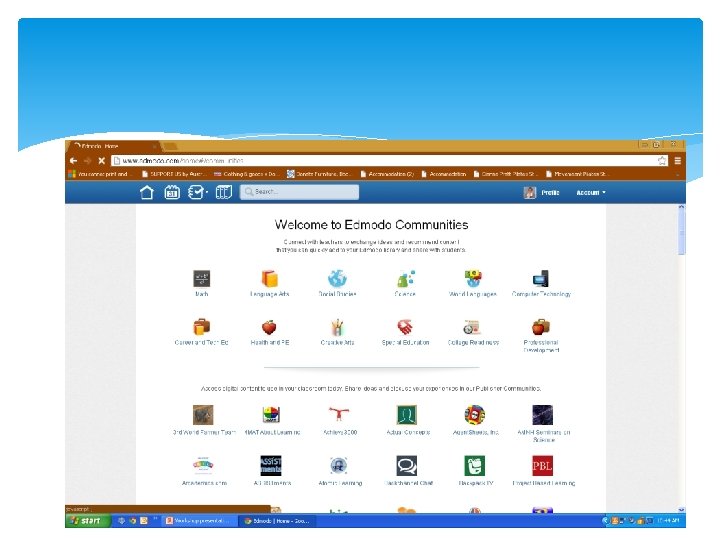Open the Science community icon
The width and height of the screenshot is (720, 540).
coord(405,278)
